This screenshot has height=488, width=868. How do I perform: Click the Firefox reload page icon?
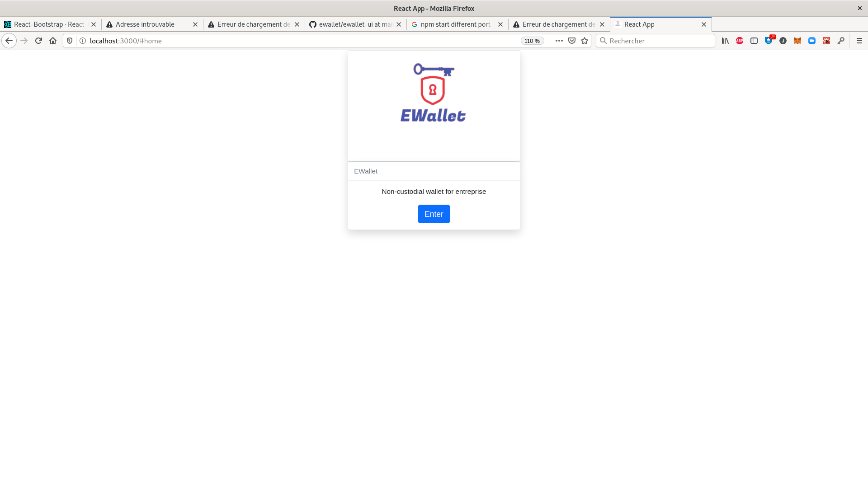(x=38, y=41)
